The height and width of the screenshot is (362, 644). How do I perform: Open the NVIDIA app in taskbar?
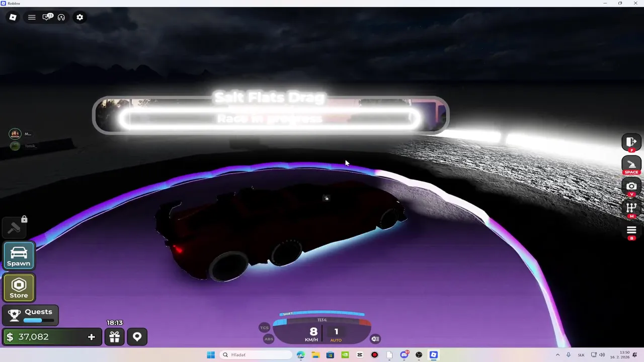point(345,355)
